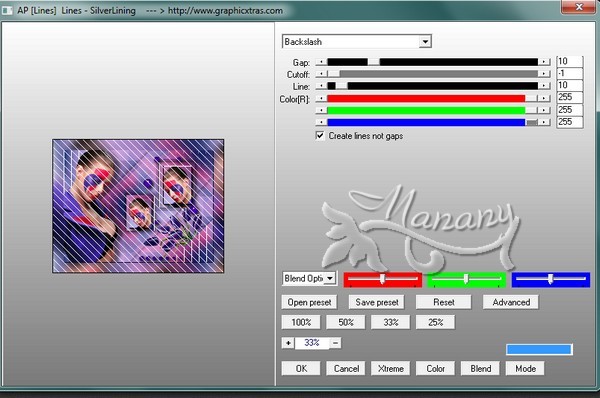
Task: Click the Save preset button
Action: pos(377,302)
